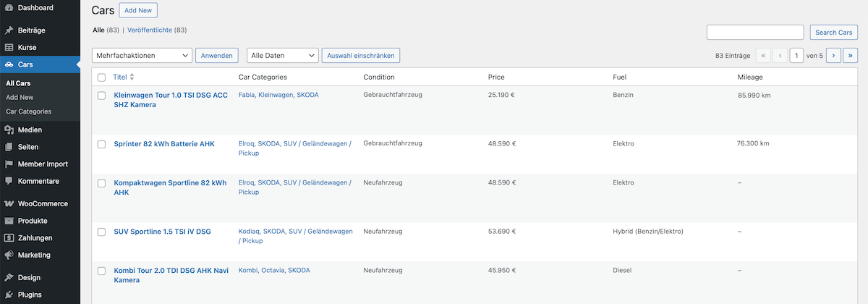Open the Dashboard menu
The width and height of the screenshot is (868, 304).
click(40, 8)
